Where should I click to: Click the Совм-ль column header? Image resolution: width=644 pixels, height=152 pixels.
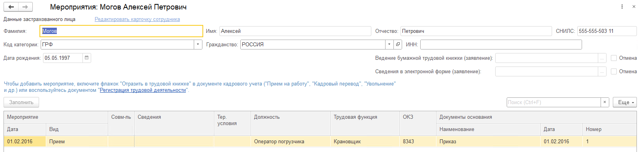click(121, 123)
